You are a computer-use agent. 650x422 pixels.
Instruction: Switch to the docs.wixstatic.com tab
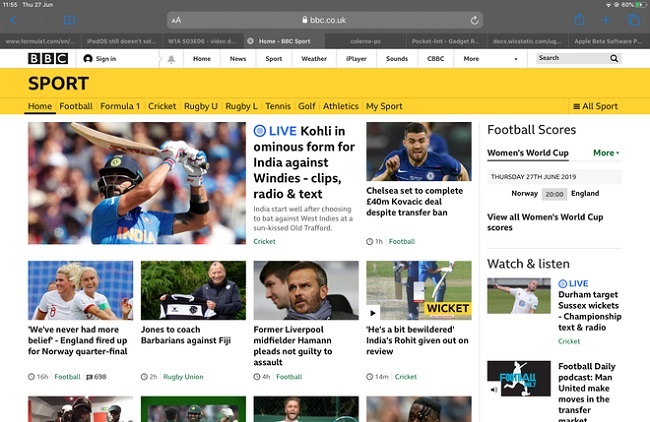click(527, 41)
